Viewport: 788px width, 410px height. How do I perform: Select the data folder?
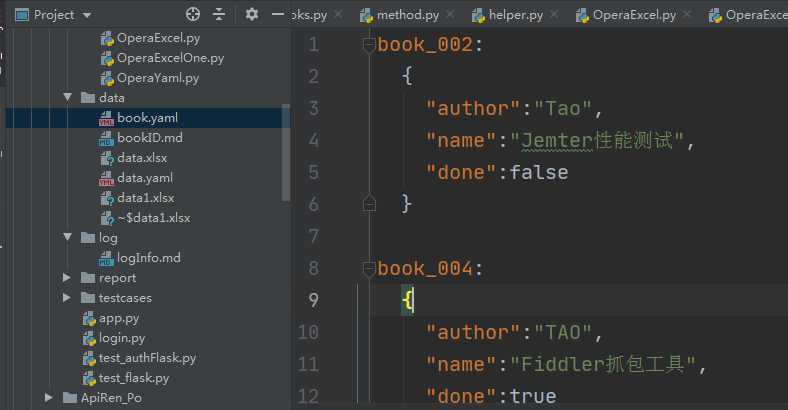[112, 98]
